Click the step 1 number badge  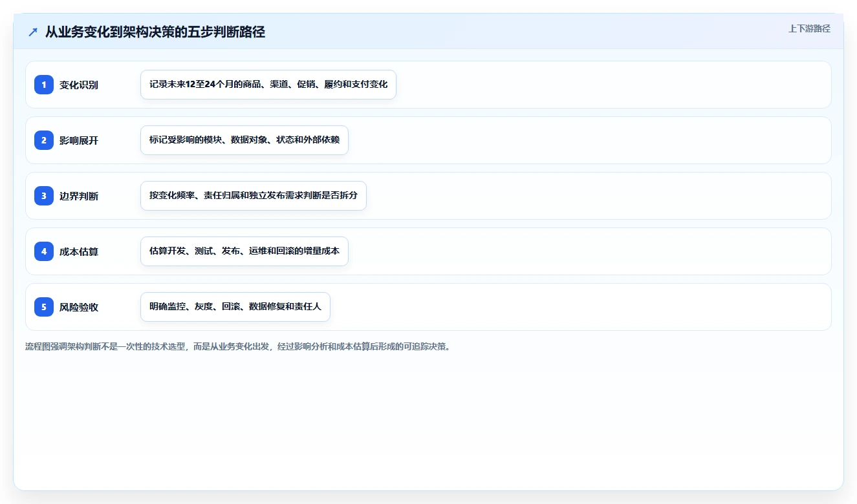(x=44, y=85)
